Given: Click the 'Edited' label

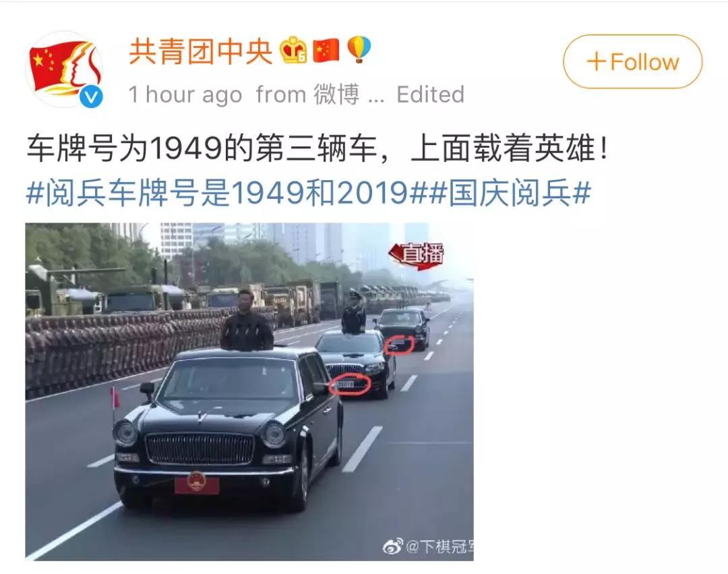Looking at the screenshot, I should pos(430,94).
